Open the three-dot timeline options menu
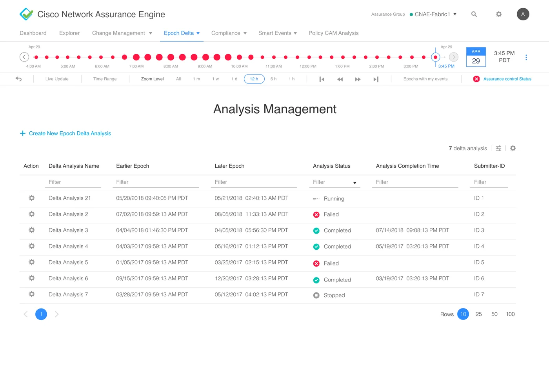 tap(526, 57)
